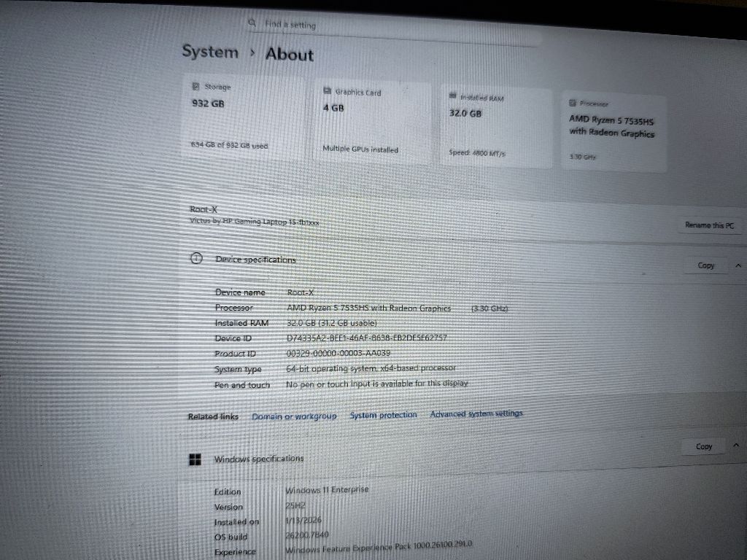The width and height of the screenshot is (747, 560).
Task: Click the Windows logo beside Windows specifications
Action: pos(195,459)
